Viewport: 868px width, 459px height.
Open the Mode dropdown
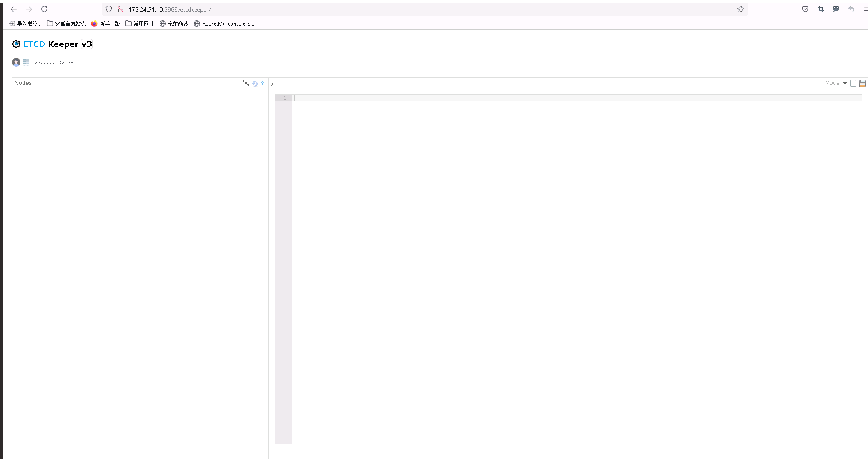[x=835, y=83]
